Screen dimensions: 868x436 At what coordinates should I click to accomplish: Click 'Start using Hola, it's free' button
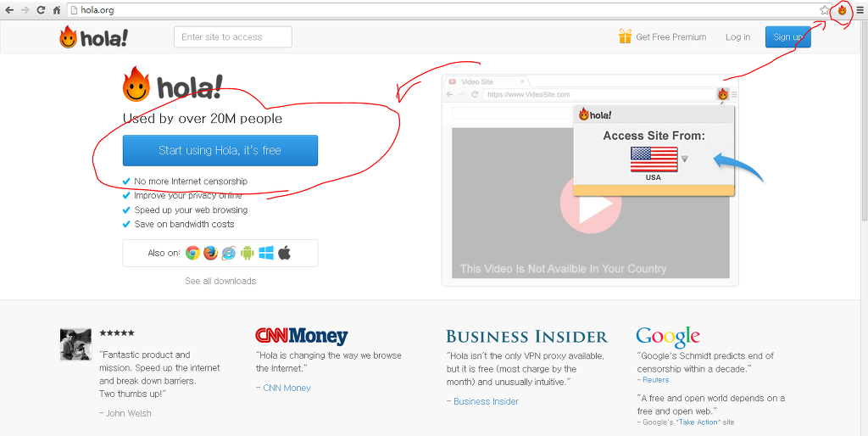click(220, 150)
